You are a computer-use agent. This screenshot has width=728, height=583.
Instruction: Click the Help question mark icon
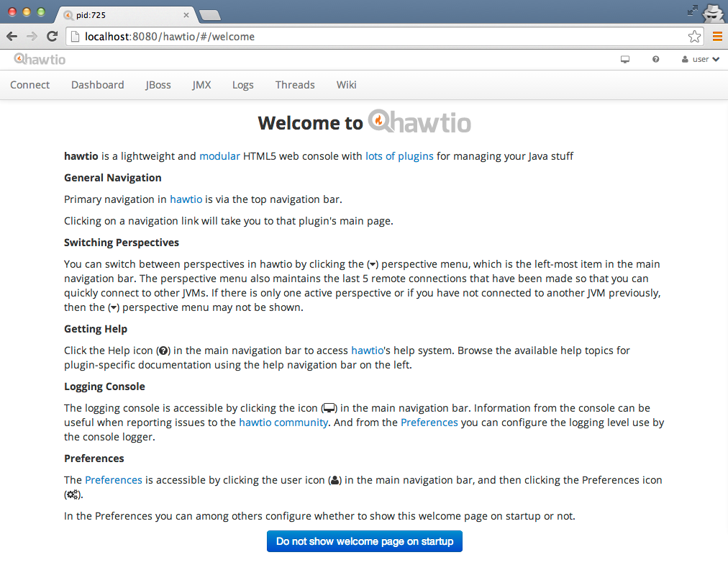[655, 59]
